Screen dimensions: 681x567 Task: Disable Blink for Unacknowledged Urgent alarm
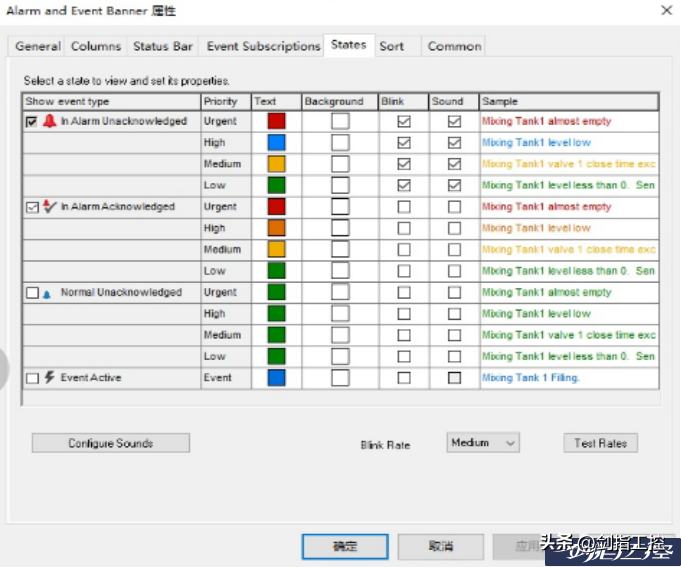pyautogui.click(x=404, y=121)
